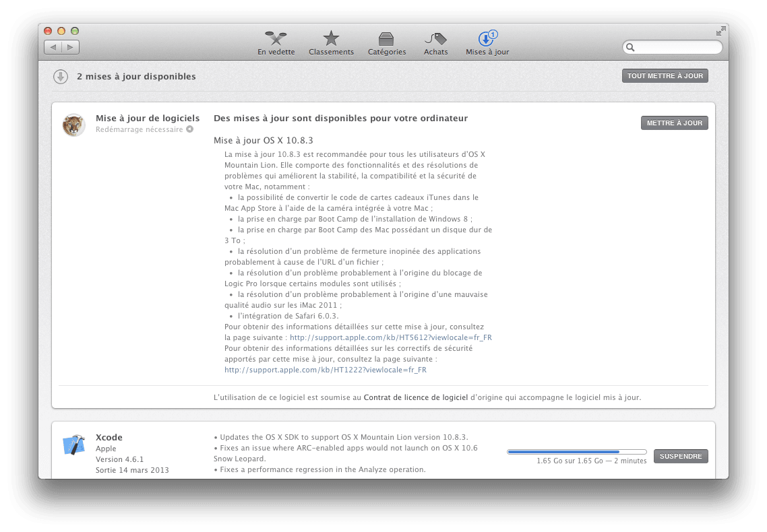The image size is (767, 532).
Task: Open the HT1222 security fixes link
Action: 326,370
